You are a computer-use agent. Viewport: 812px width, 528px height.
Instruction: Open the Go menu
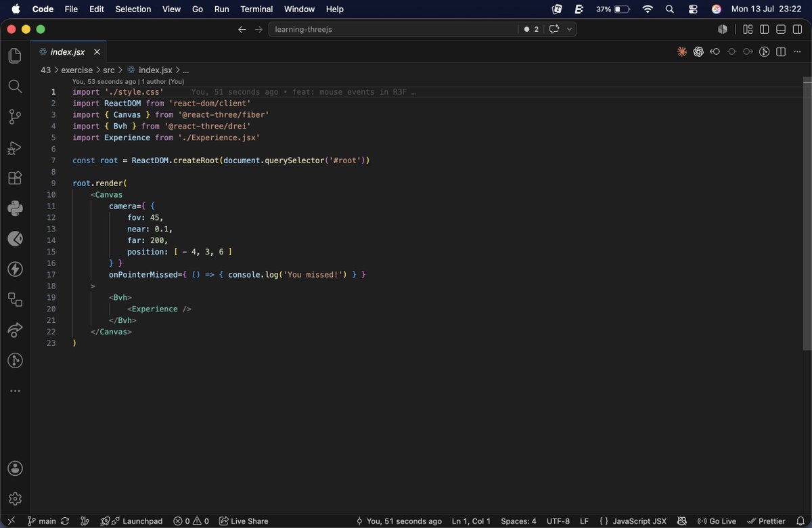[x=198, y=9]
